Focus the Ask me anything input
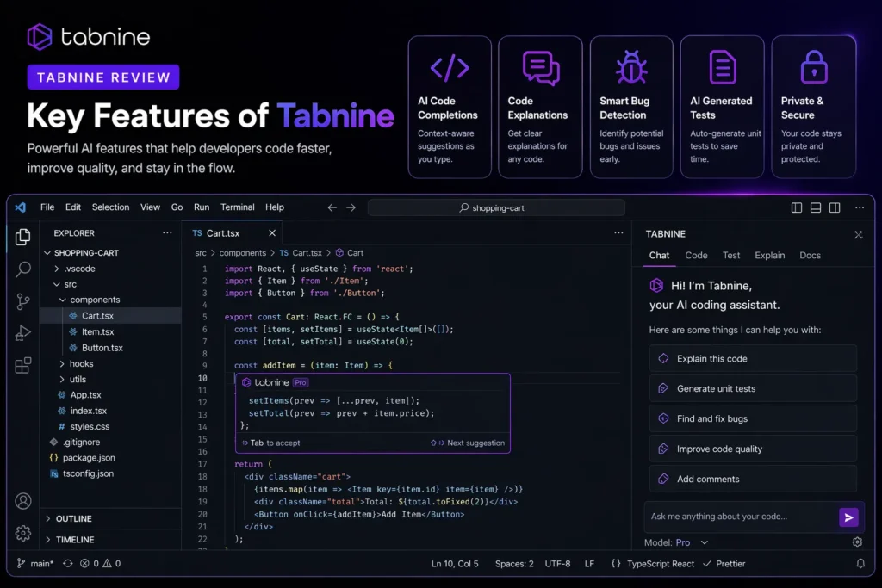 pos(740,517)
